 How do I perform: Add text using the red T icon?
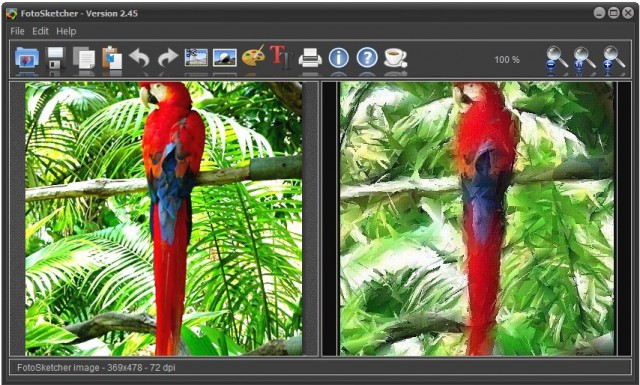tap(281, 57)
